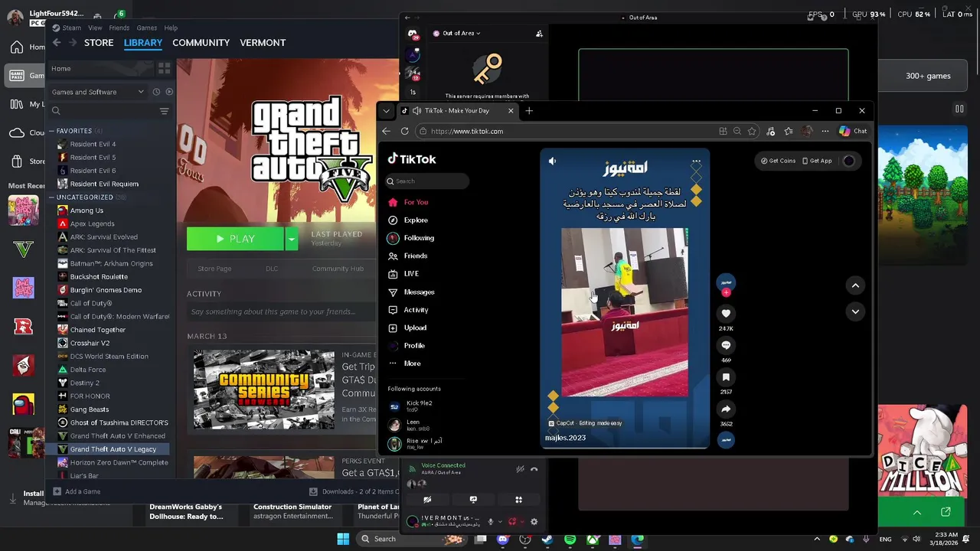Open the Steam Friends menu
Screen dimensions: 980x551
[x=119, y=28]
